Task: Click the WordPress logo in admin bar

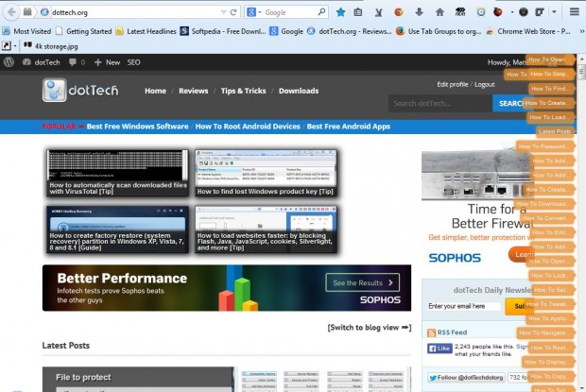Action: (x=9, y=62)
